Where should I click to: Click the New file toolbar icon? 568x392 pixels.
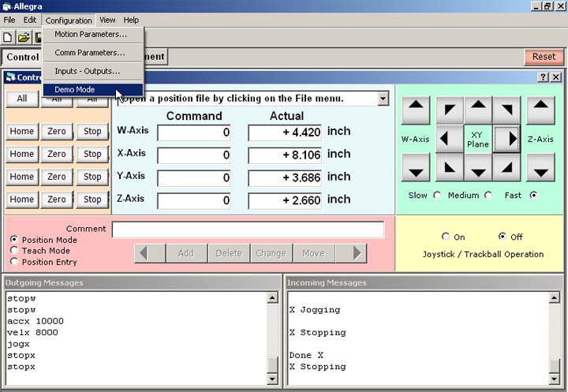8,37
